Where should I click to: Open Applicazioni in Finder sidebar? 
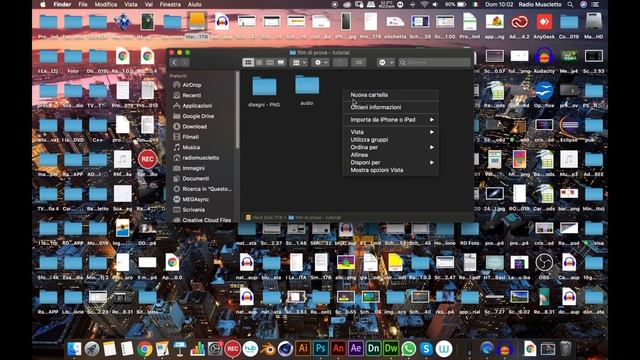click(197, 106)
